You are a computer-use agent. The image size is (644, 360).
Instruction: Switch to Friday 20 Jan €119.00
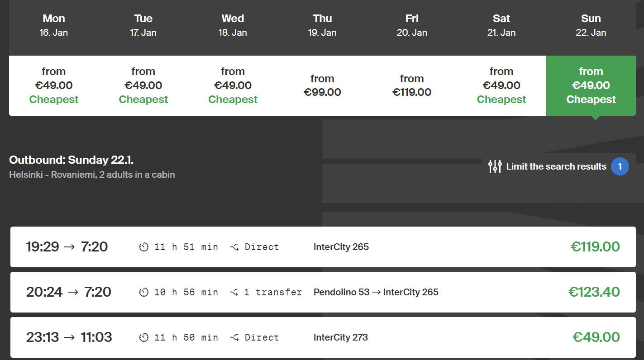coord(412,85)
